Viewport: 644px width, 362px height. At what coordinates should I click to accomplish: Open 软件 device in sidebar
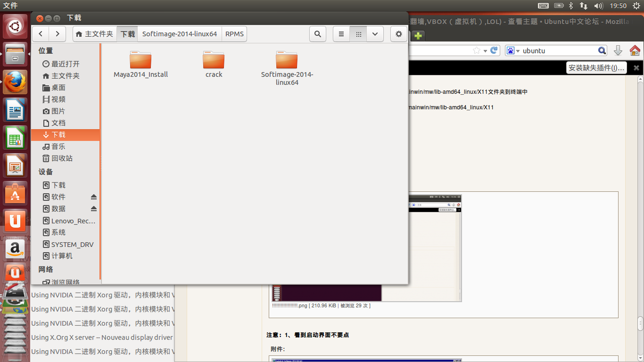click(59, 197)
